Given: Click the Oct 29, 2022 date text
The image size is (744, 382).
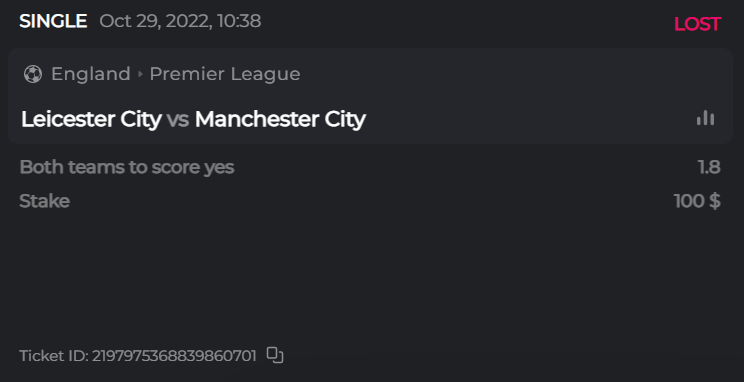Looking at the screenshot, I should click(156, 21).
